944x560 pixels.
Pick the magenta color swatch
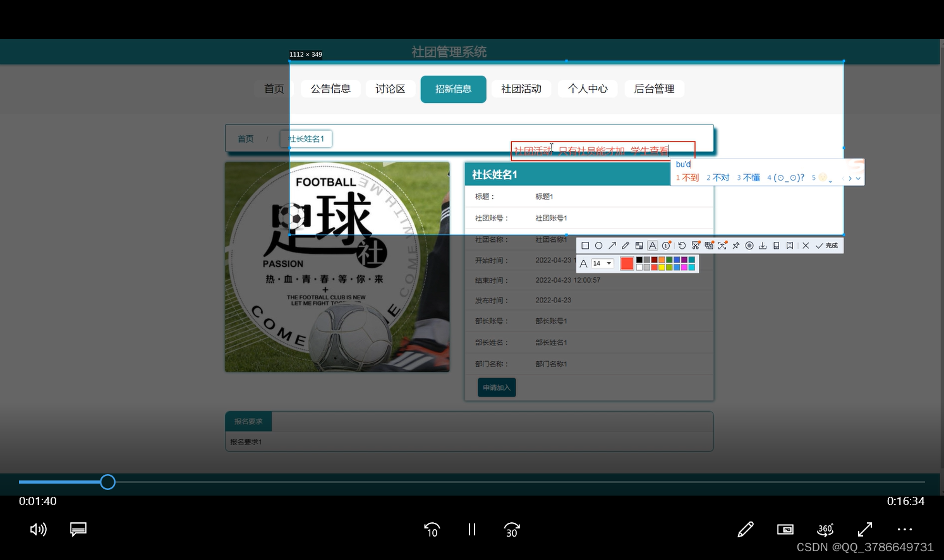(684, 267)
